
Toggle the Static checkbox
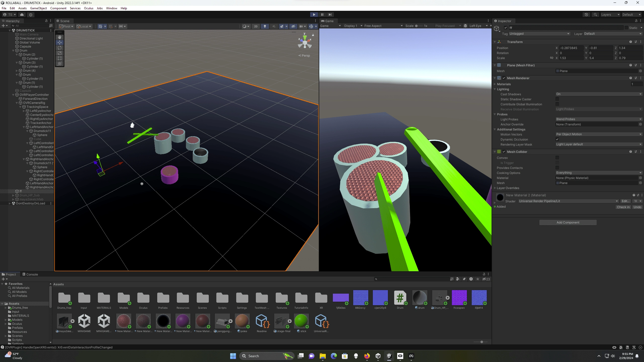coord(626,28)
